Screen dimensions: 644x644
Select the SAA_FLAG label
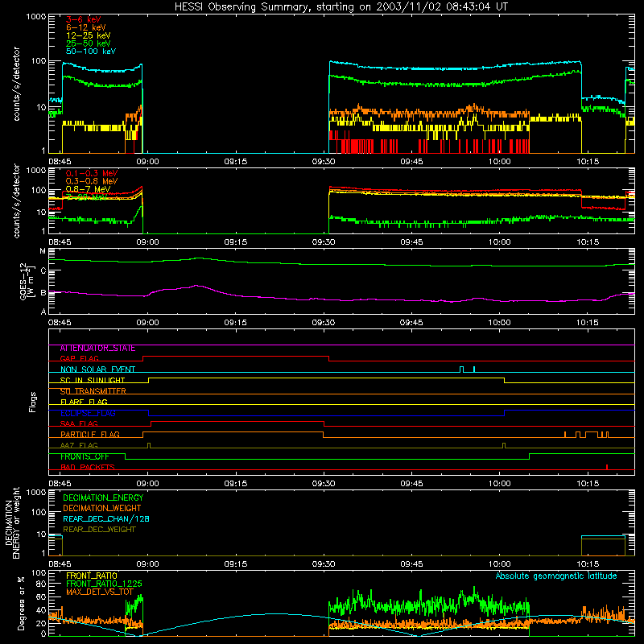[x=79, y=423]
